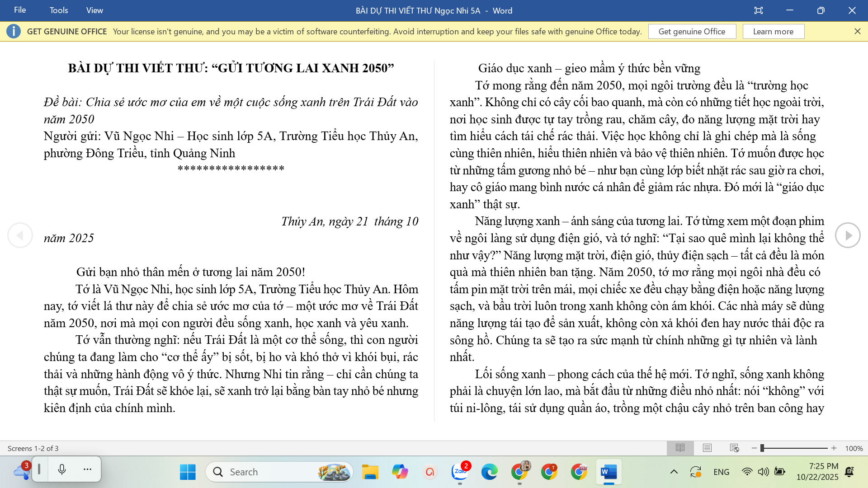This screenshot has width=868, height=488.
Task: Go back a screen using the left arrow
Action: tap(20, 235)
